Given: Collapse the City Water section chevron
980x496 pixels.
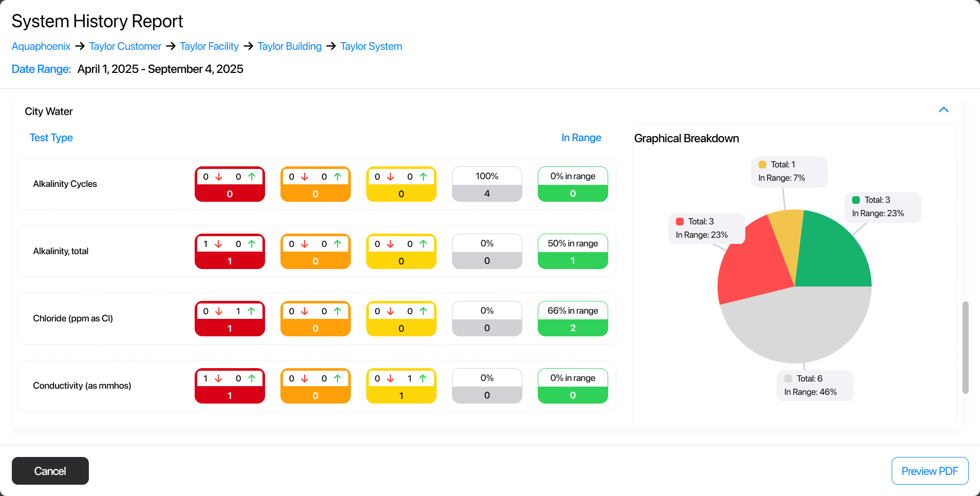Looking at the screenshot, I should click(x=944, y=110).
